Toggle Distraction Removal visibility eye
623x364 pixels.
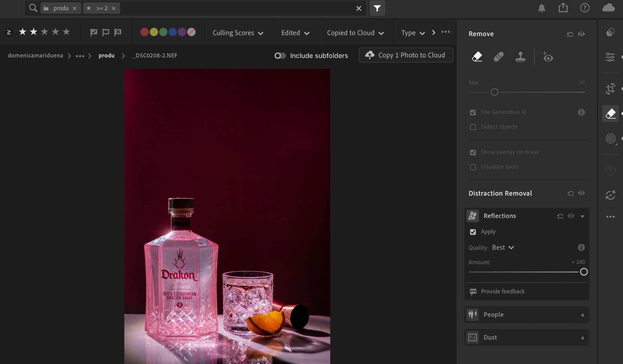pos(581,193)
